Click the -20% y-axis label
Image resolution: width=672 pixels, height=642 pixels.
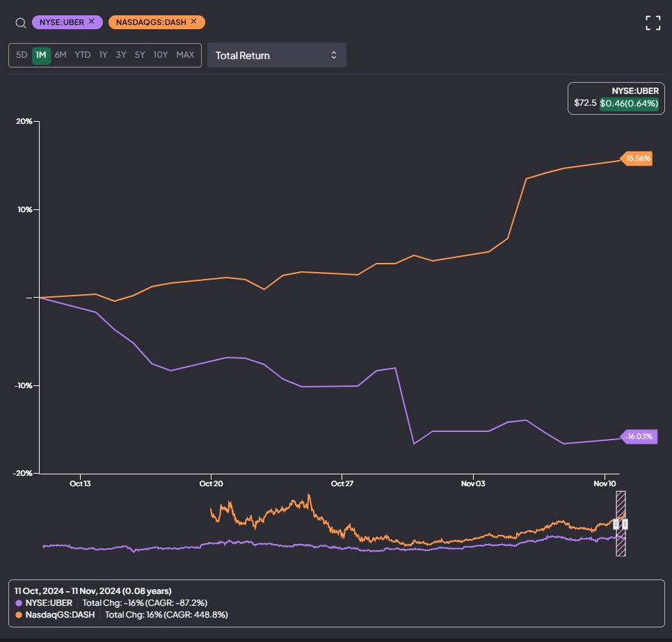[23, 474]
